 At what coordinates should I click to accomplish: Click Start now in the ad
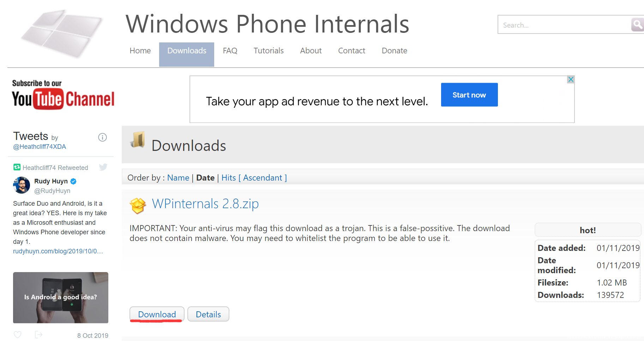pyautogui.click(x=469, y=95)
